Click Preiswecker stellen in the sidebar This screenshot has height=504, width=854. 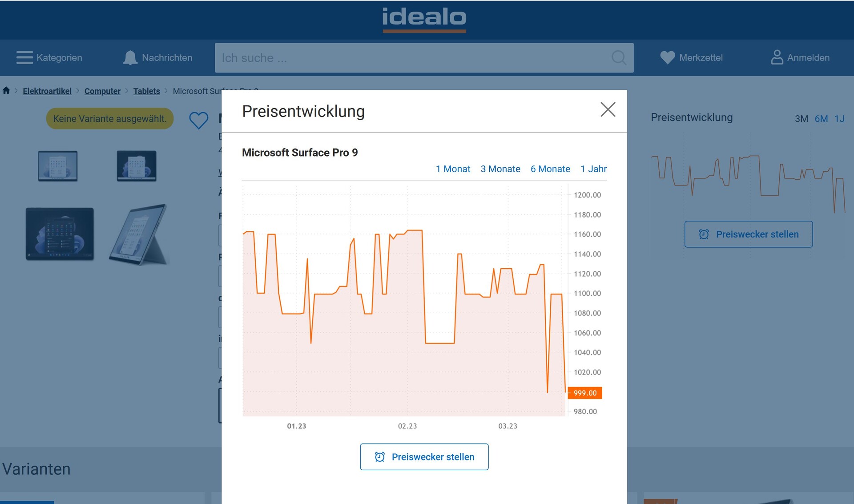(748, 234)
